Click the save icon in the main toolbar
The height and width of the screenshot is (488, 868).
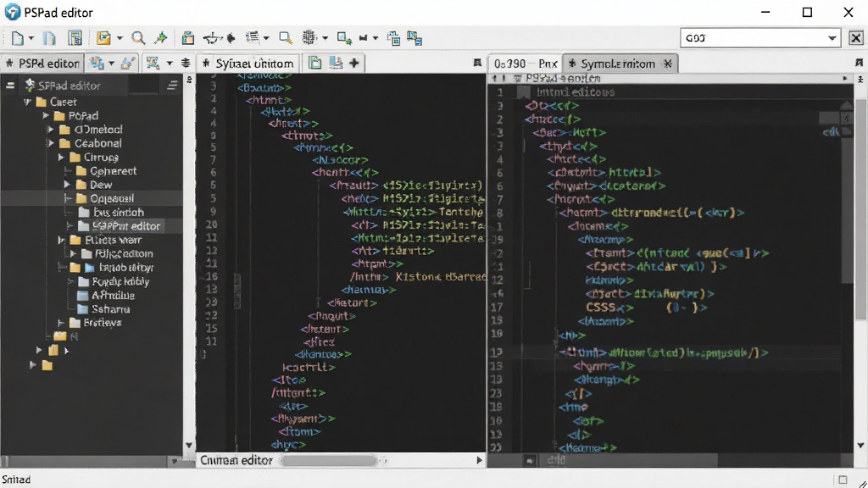[x=75, y=38]
